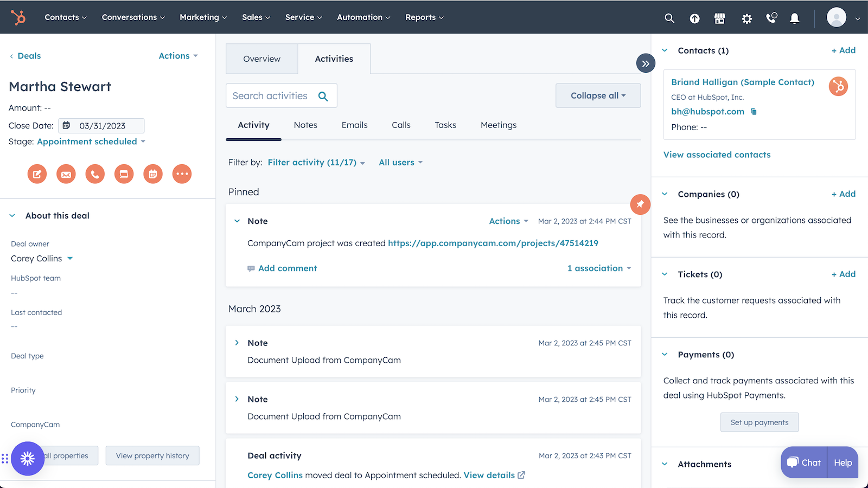
Task: Open the Emails activity tab
Action: pyautogui.click(x=354, y=125)
